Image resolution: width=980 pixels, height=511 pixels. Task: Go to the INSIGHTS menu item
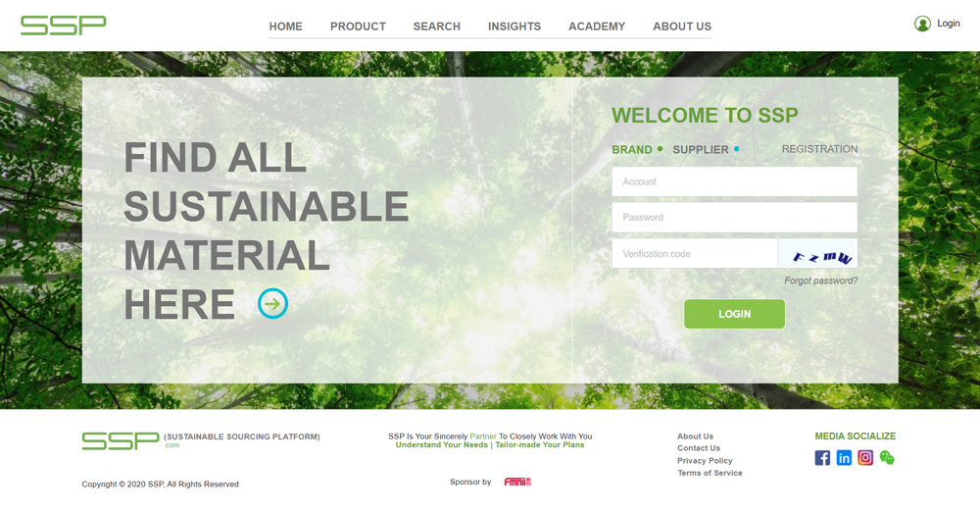coord(514,26)
